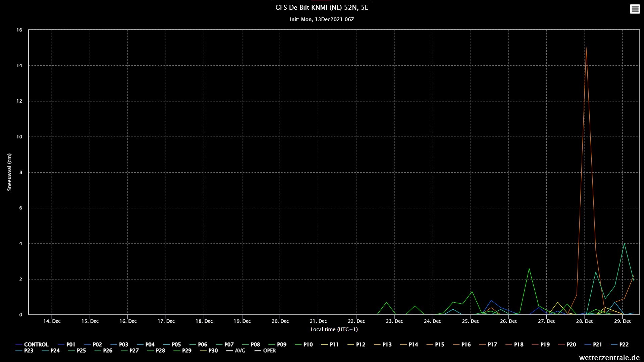Toggle P22 in the legend

coord(624,345)
